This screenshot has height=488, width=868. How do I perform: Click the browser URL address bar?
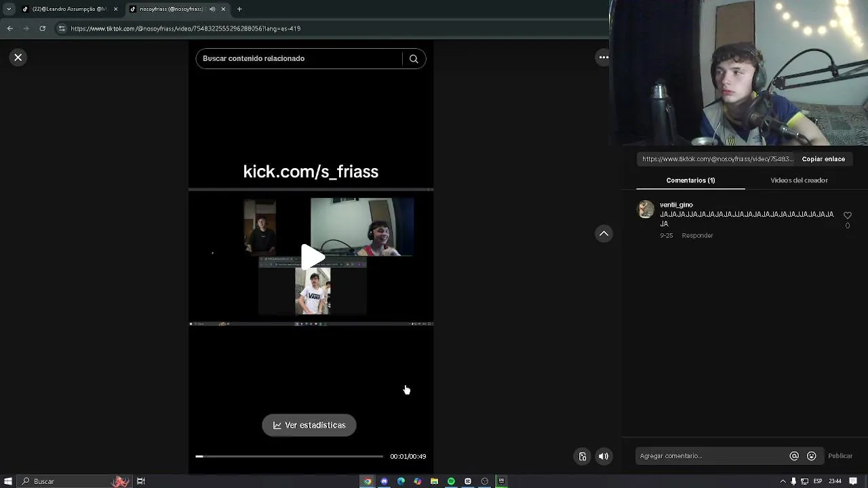pos(332,28)
